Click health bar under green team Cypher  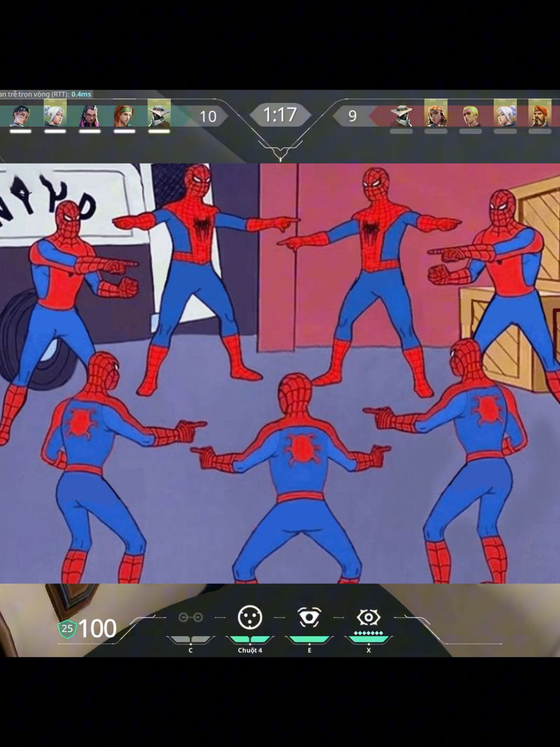click(159, 131)
